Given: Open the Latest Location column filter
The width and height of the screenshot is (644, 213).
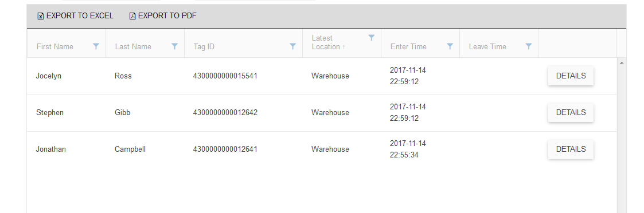Looking at the screenshot, I should [371, 38].
